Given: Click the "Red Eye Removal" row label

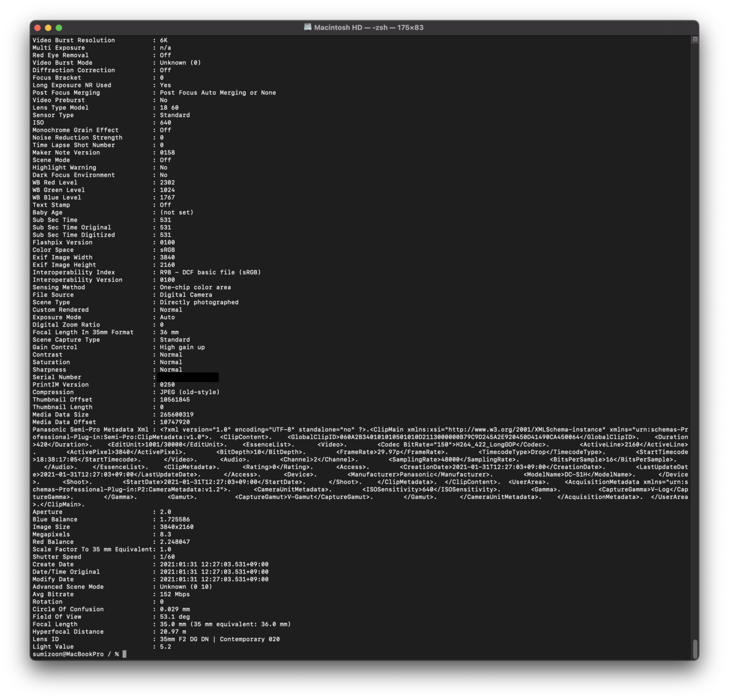Looking at the screenshot, I should [x=61, y=55].
